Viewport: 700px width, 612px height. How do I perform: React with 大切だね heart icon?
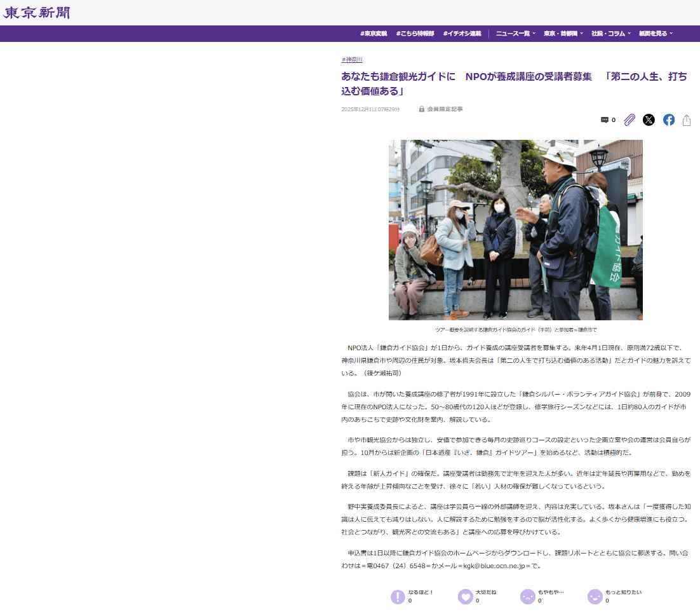[x=465, y=597]
